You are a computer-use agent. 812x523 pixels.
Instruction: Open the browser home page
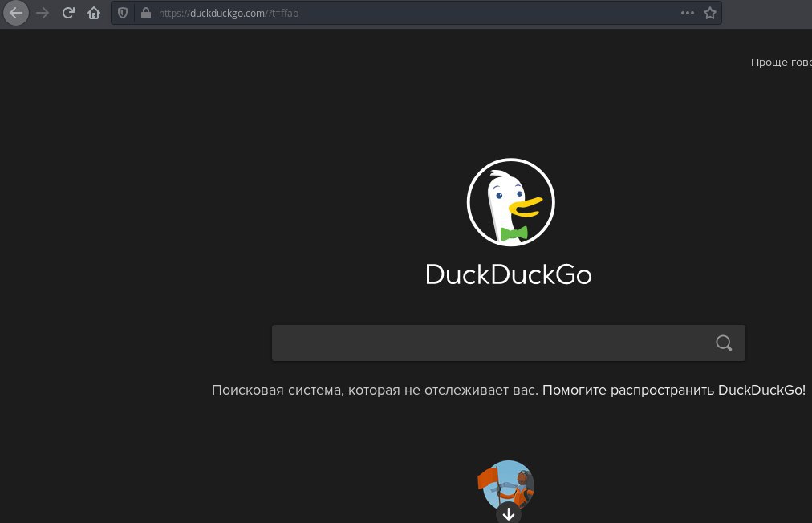click(94, 13)
